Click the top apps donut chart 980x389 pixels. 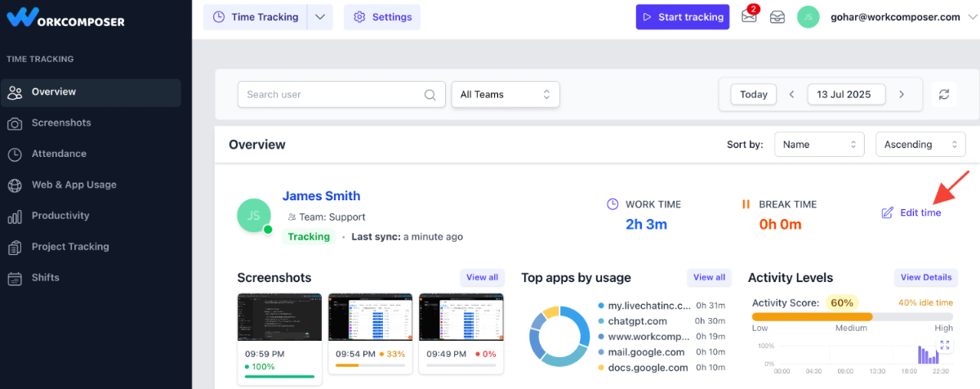pyautogui.click(x=559, y=336)
